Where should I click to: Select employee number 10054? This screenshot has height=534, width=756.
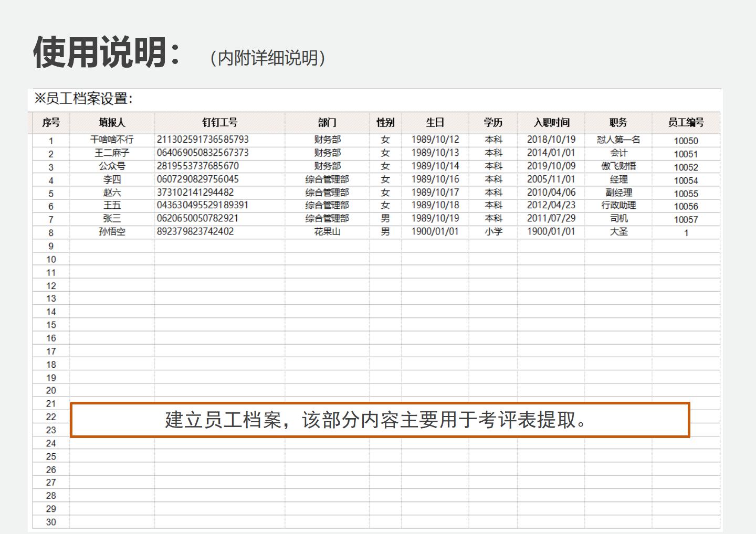(686, 180)
